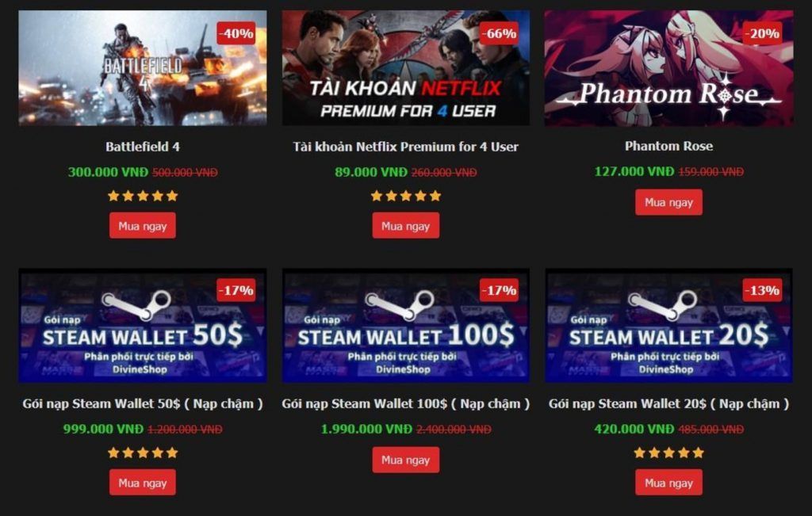Click Mua ngay for Steam Wallet 100$
The width and height of the screenshot is (812, 516).
pyautogui.click(x=405, y=460)
